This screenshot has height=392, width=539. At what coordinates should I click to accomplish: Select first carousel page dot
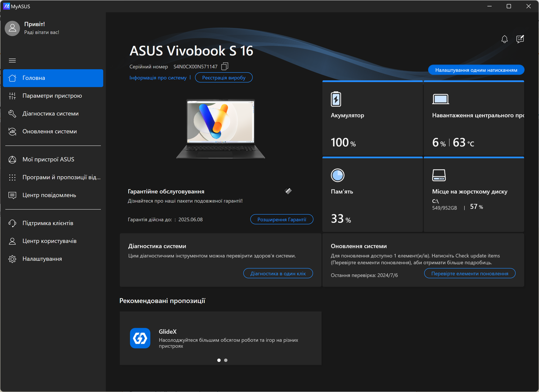(219, 360)
